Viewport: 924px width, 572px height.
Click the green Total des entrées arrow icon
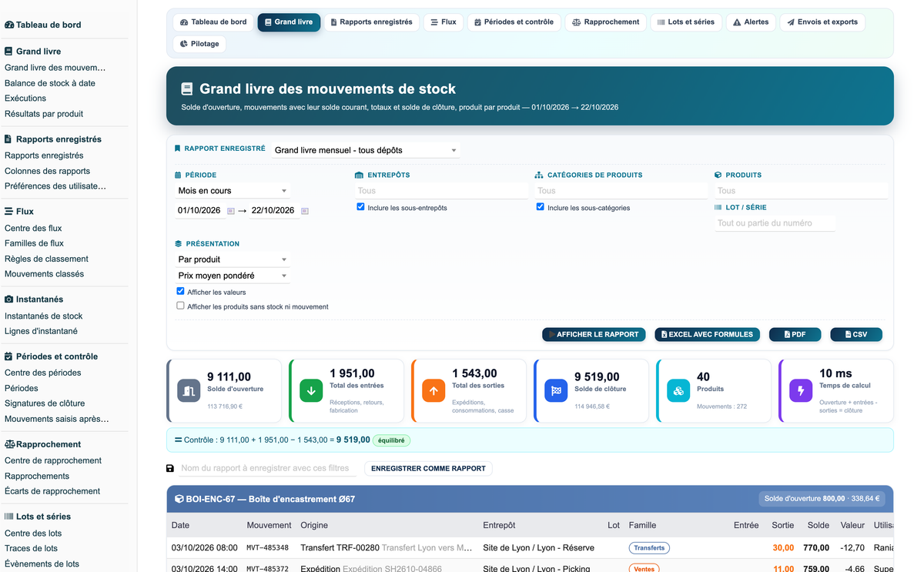pos(311,390)
